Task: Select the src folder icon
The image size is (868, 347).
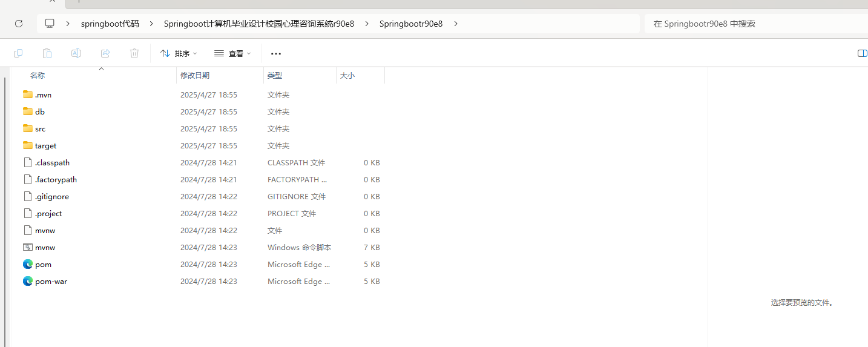Action: pos(27,128)
